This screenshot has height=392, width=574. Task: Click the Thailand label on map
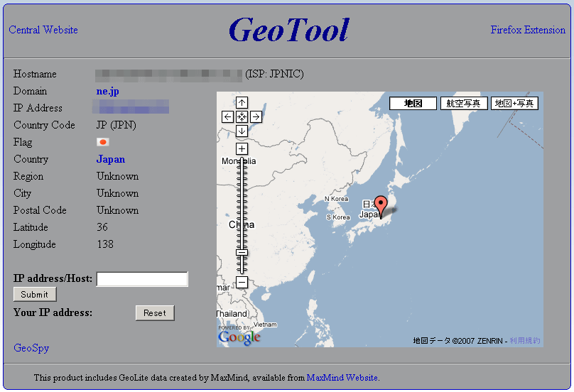tap(232, 314)
